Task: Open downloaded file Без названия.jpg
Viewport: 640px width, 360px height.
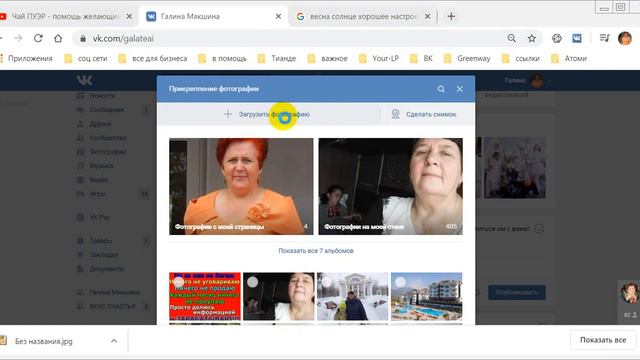Action: tap(43, 341)
